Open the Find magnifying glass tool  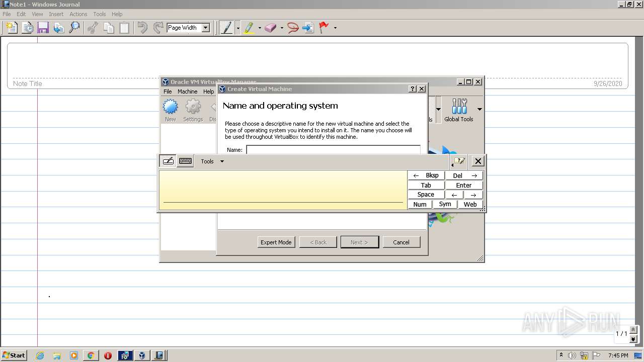point(74,28)
